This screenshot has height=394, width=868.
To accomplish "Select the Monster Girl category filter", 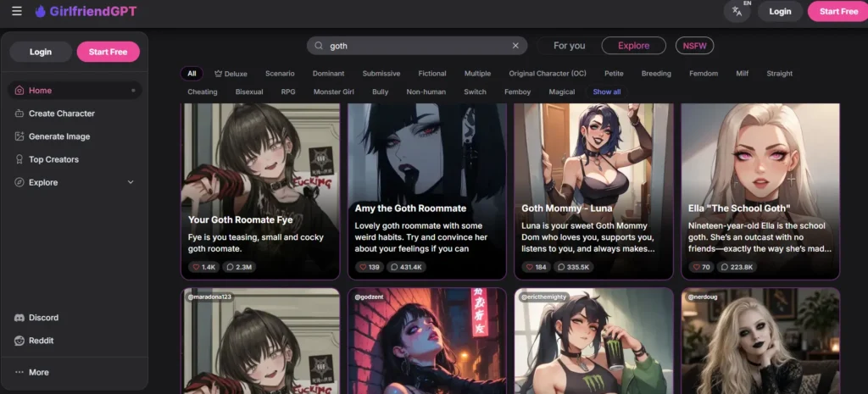I will [x=333, y=92].
